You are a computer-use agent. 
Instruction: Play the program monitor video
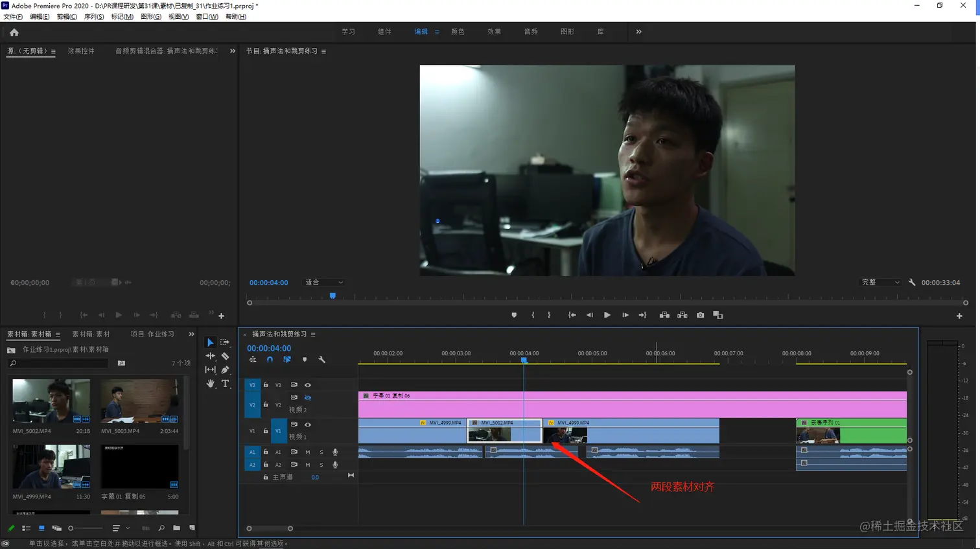pyautogui.click(x=607, y=315)
